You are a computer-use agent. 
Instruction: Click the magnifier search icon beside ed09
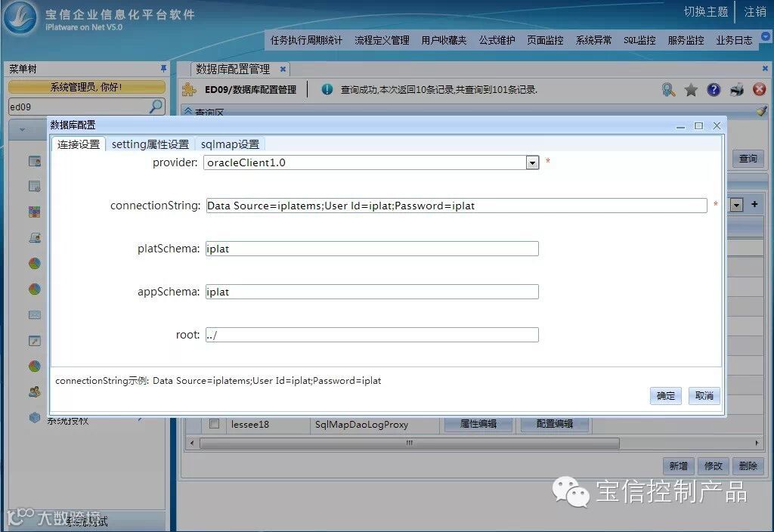click(156, 106)
